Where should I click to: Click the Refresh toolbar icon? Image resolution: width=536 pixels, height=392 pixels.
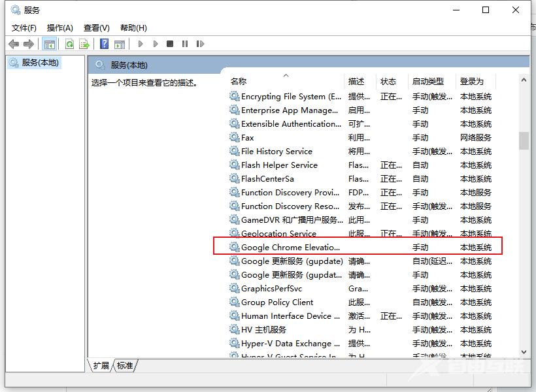click(69, 44)
